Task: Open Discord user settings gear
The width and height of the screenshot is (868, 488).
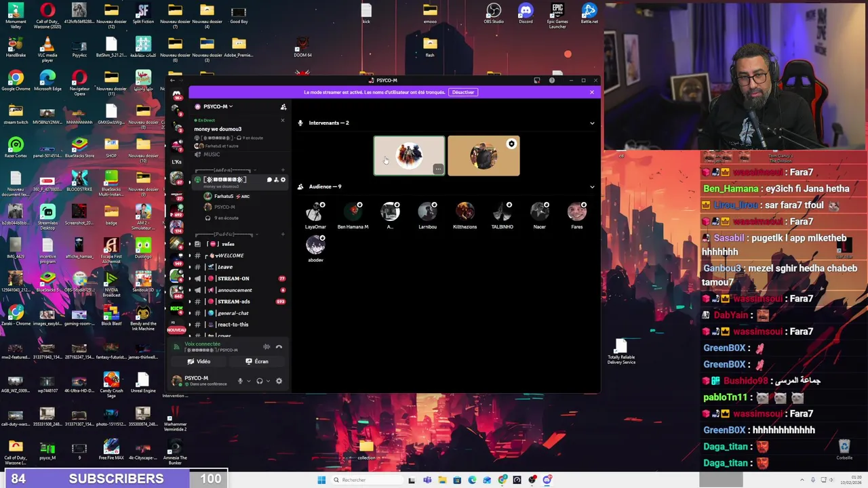Action: coord(279,381)
